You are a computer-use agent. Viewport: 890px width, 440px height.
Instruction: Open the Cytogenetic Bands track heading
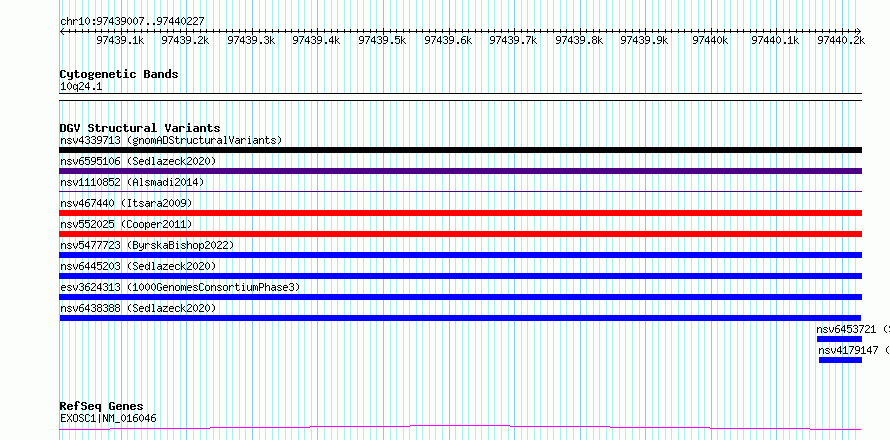click(119, 74)
